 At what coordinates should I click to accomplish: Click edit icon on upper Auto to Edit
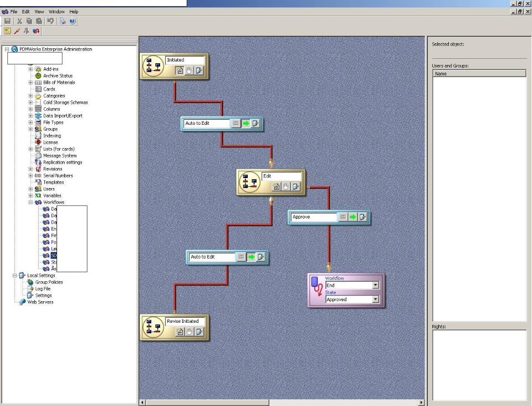(x=255, y=123)
